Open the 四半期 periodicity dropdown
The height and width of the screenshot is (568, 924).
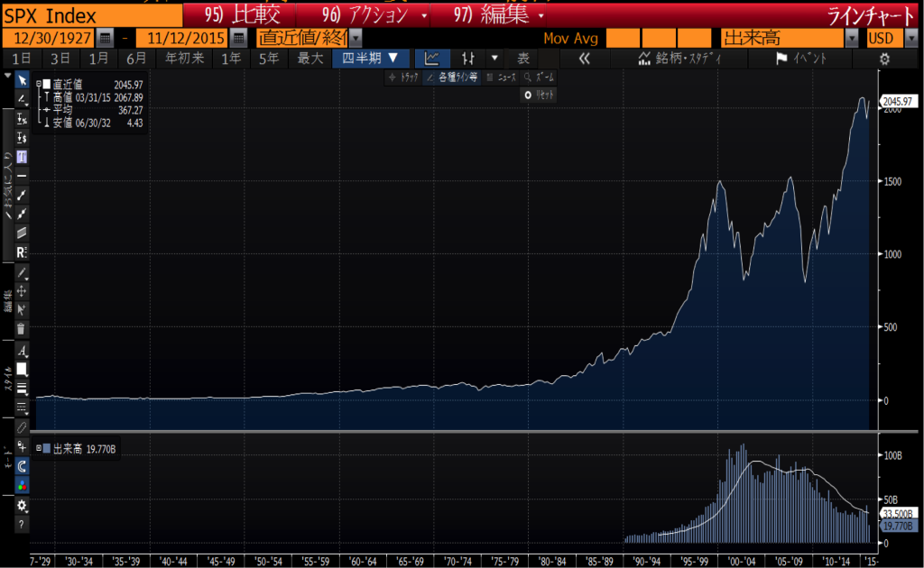pos(369,59)
